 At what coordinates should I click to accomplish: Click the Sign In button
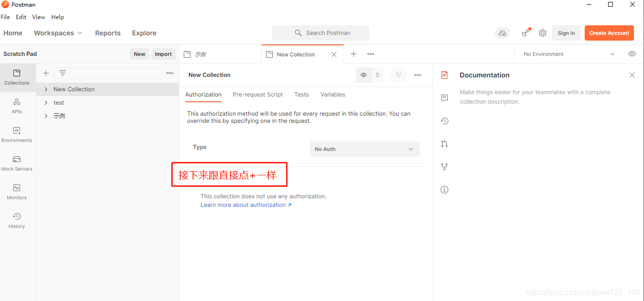point(566,33)
